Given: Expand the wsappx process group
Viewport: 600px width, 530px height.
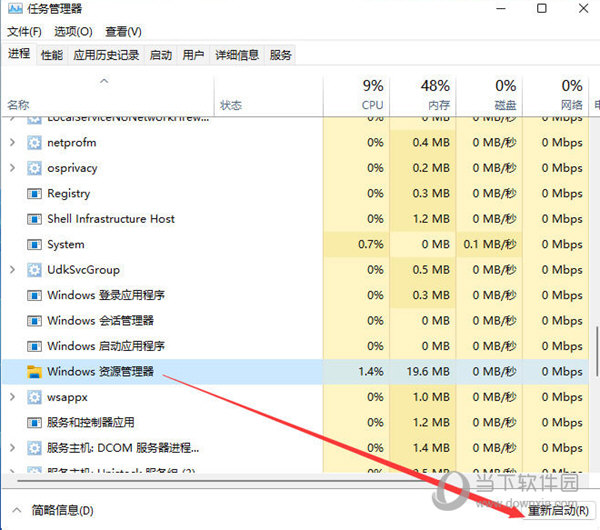Looking at the screenshot, I should click(12, 397).
